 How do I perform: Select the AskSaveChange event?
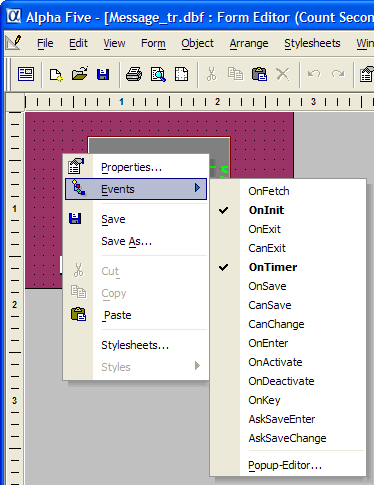point(288,438)
